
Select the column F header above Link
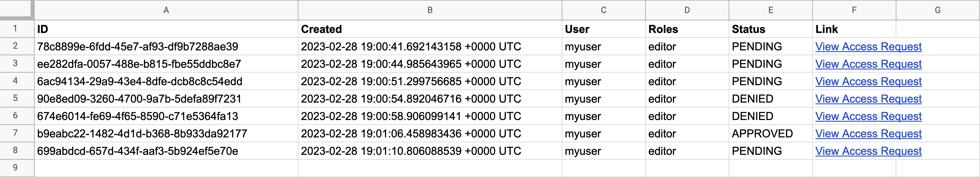(x=853, y=10)
